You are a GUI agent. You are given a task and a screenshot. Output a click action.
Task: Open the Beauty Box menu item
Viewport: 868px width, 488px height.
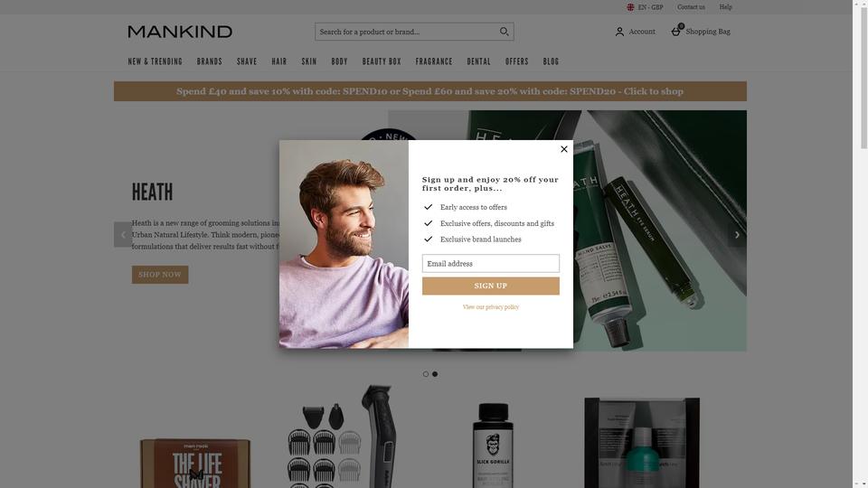[382, 61]
